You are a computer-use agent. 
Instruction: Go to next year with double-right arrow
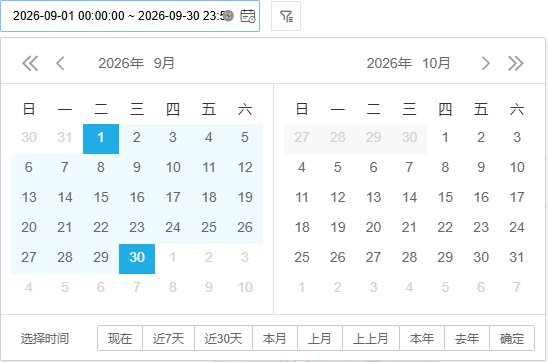coord(515,64)
